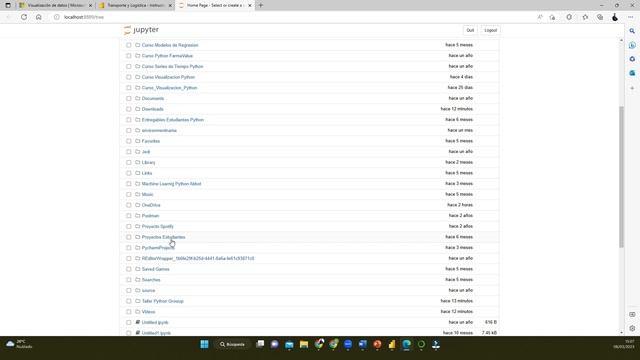Open the PowerPoint icon on the taskbar
Screen dimensions: 640x360
[x=377, y=344]
